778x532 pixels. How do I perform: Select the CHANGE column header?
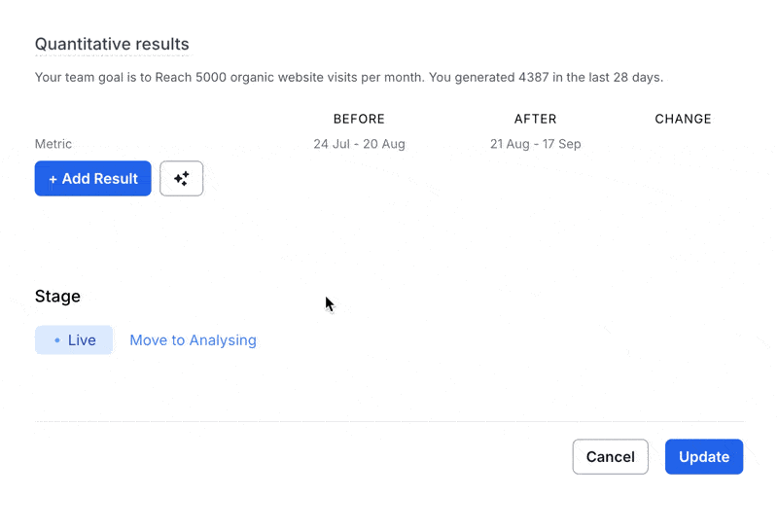coord(684,119)
